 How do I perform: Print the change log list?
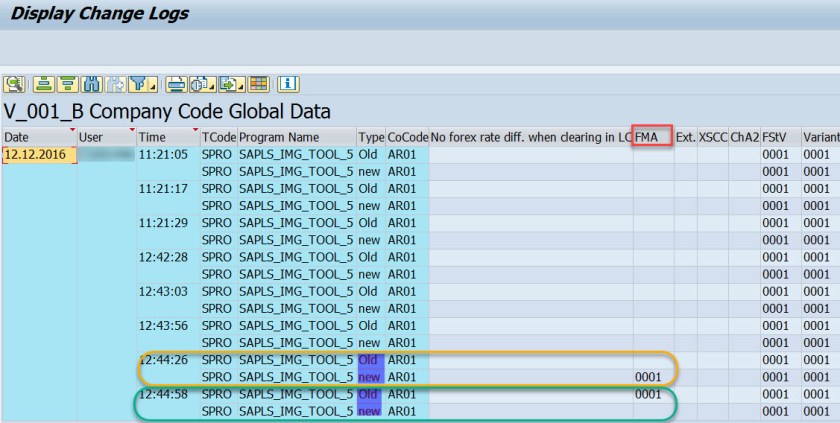(175, 83)
